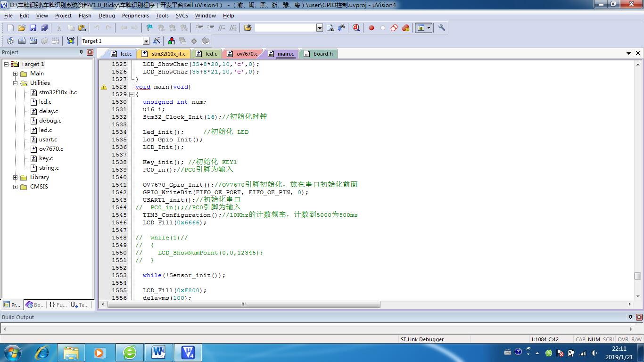Open the find text combo dropdown
Image resolution: width=644 pixels, height=362 pixels.
click(x=320, y=28)
